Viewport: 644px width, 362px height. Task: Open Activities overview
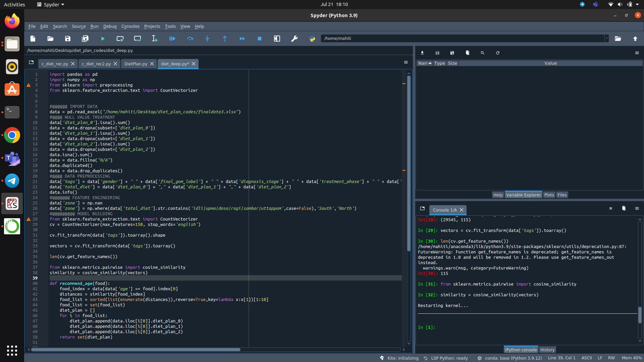tap(14, 4)
